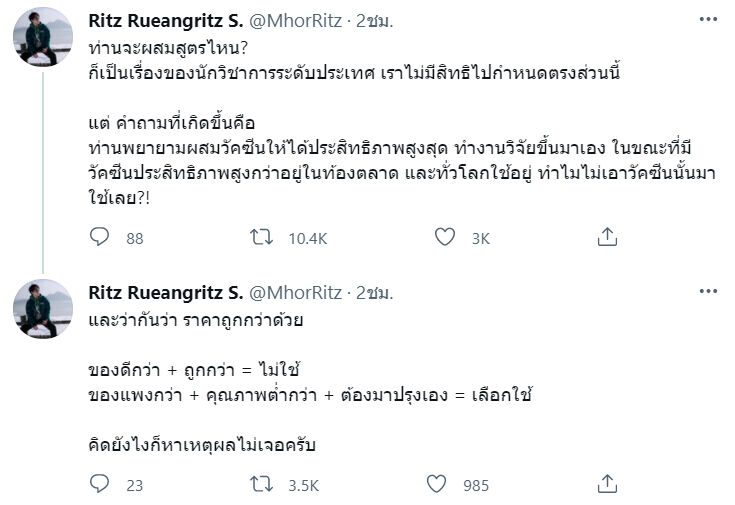Open Ritz Rueangritz S. name in first tweet
735x505 pixels.
[x=165, y=21]
